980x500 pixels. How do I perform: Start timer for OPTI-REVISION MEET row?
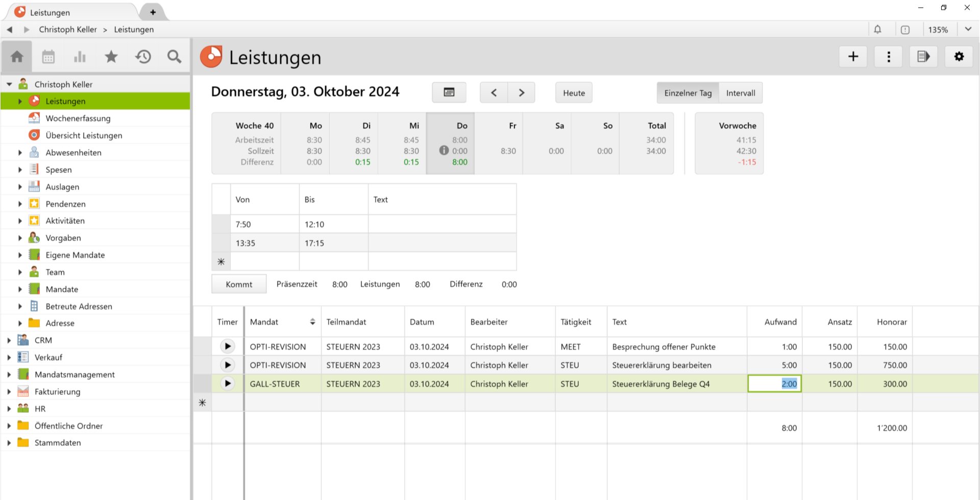tap(228, 346)
